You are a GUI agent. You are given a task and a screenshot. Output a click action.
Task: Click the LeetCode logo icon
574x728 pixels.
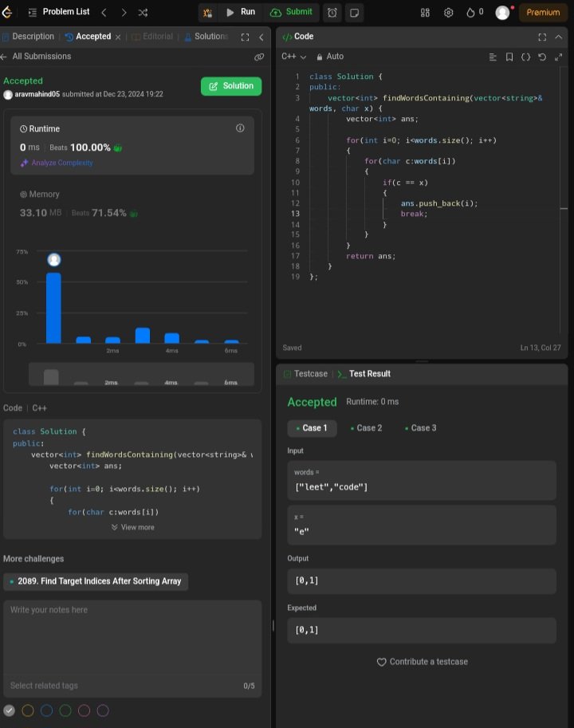[x=6, y=12]
